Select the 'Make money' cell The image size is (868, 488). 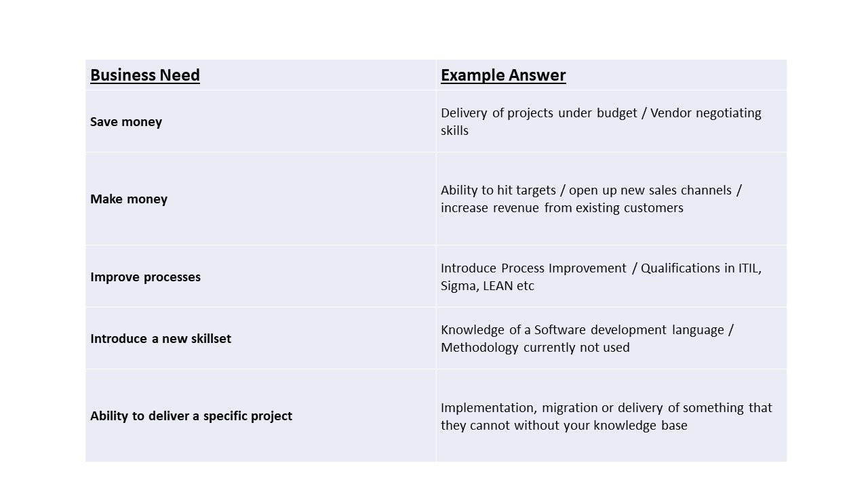click(260, 199)
